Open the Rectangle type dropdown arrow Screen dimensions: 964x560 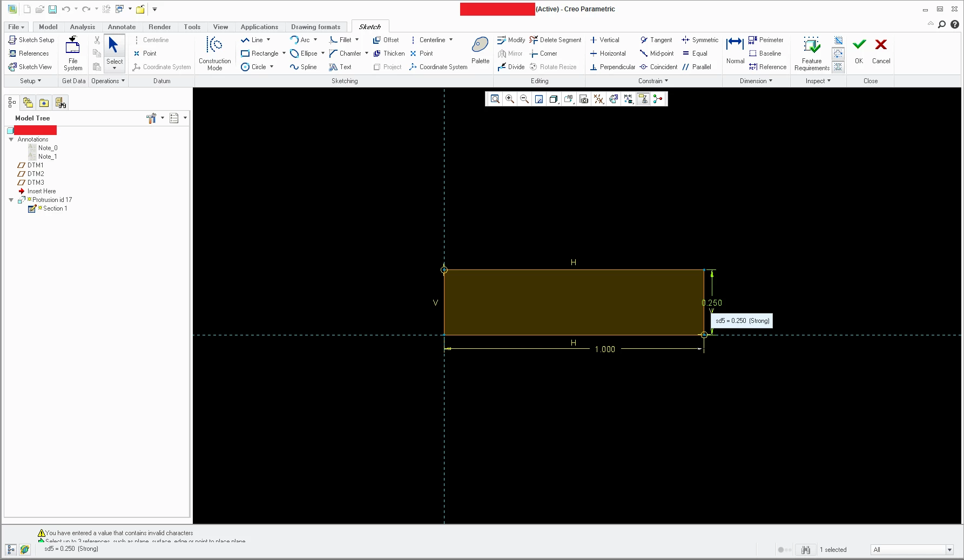point(284,53)
